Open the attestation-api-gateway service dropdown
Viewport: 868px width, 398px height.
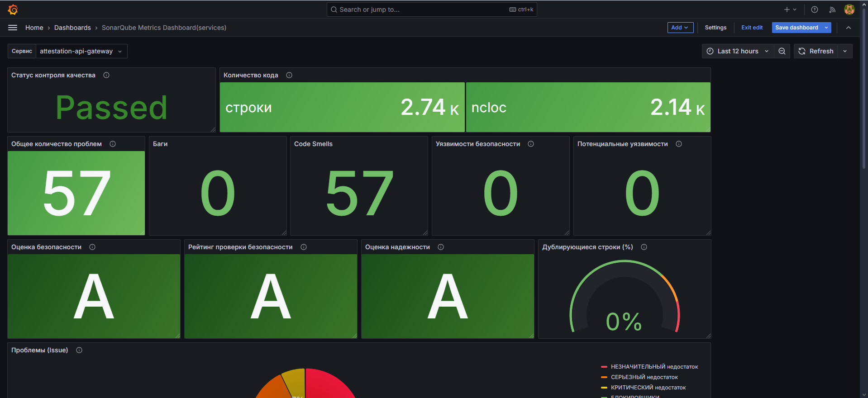click(81, 51)
